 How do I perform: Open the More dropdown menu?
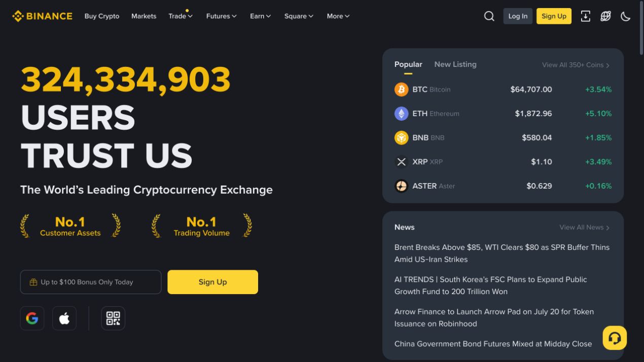click(338, 16)
